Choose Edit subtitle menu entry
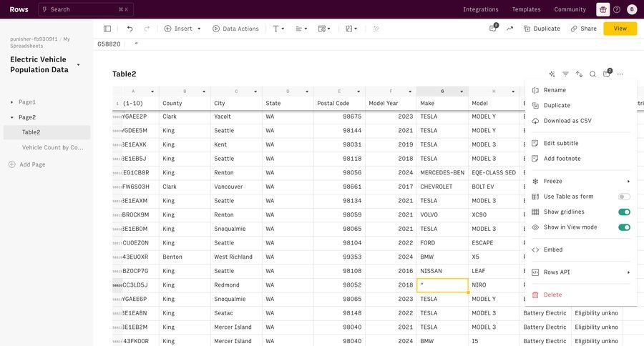The height and width of the screenshot is (346, 644). click(x=581, y=143)
